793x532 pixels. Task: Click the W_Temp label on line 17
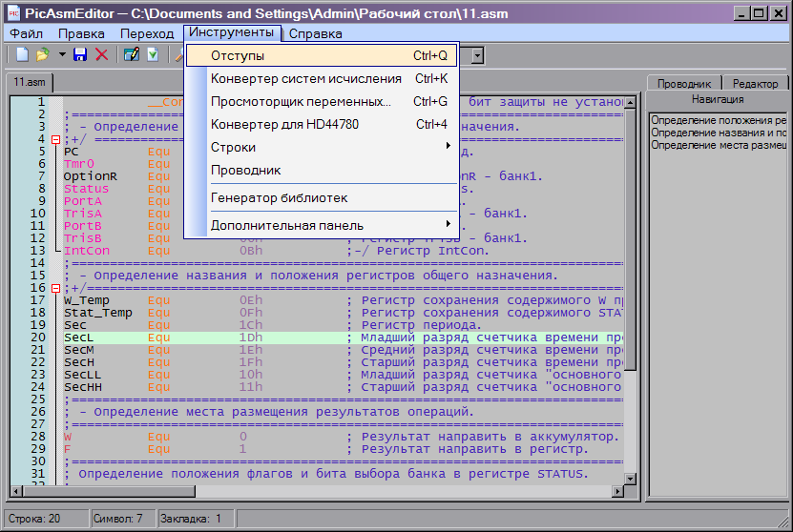[86, 300]
